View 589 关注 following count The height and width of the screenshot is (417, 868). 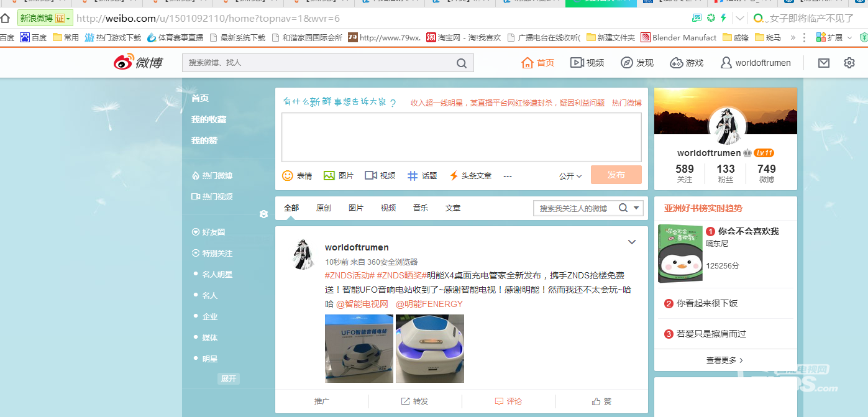[x=685, y=173]
